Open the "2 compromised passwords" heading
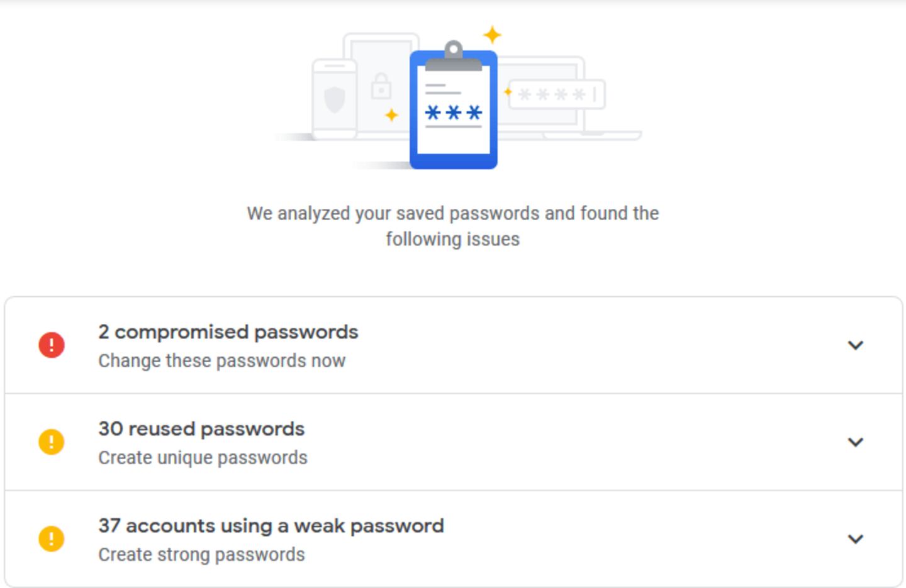The image size is (906, 588). [x=228, y=332]
